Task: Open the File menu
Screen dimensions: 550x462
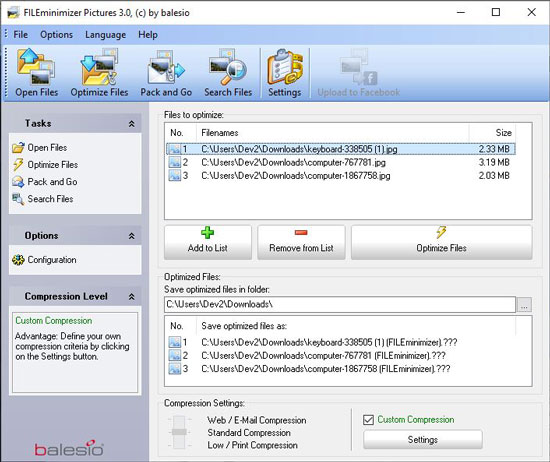Action: [20, 35]
